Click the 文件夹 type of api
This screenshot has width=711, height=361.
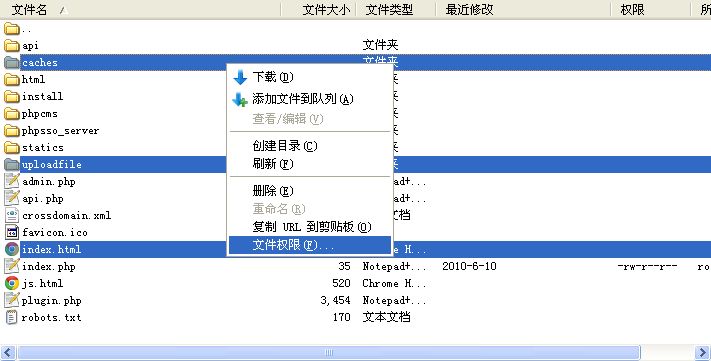click(x=380, y=45)
